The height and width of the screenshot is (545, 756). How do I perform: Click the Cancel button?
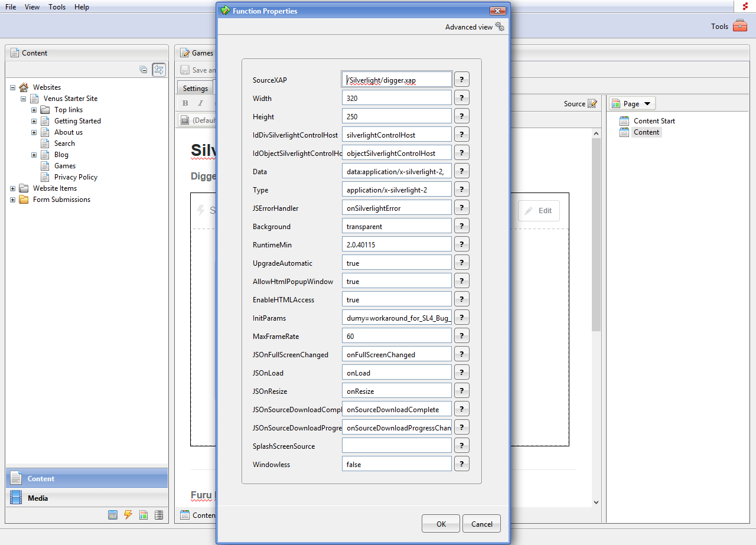point(481,524)
